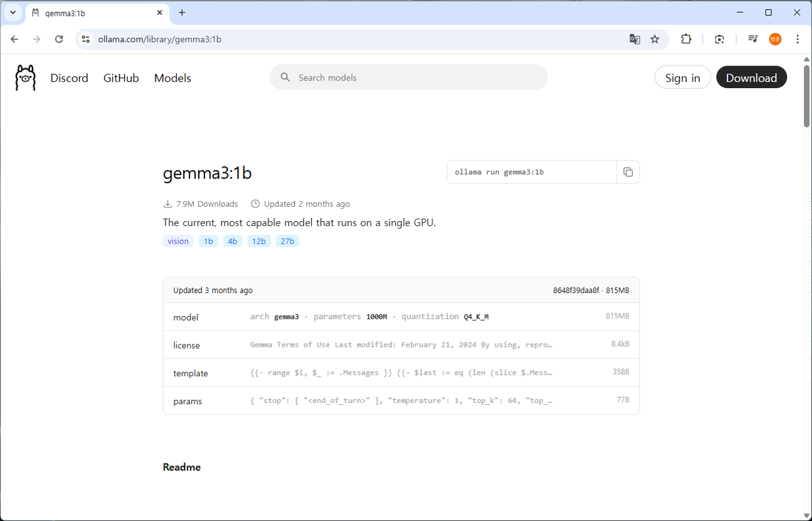Click the page vertical scrollbar thumb
The height and width of the screenshot is (521, 812).
[x=806, y=96]
